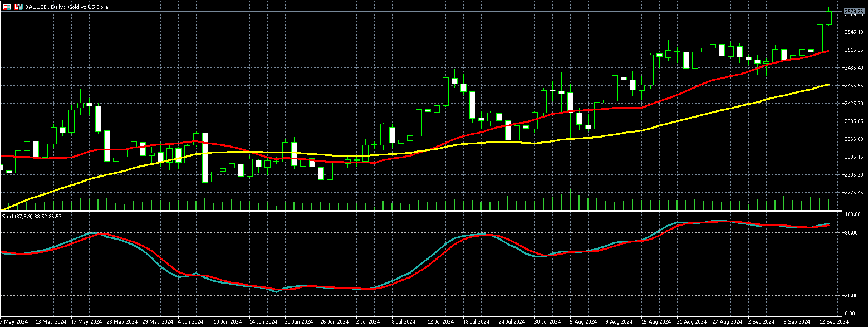868x327 pixels.
Task: Click the stochastic 100.00 scale label
Action: [852, 214]
